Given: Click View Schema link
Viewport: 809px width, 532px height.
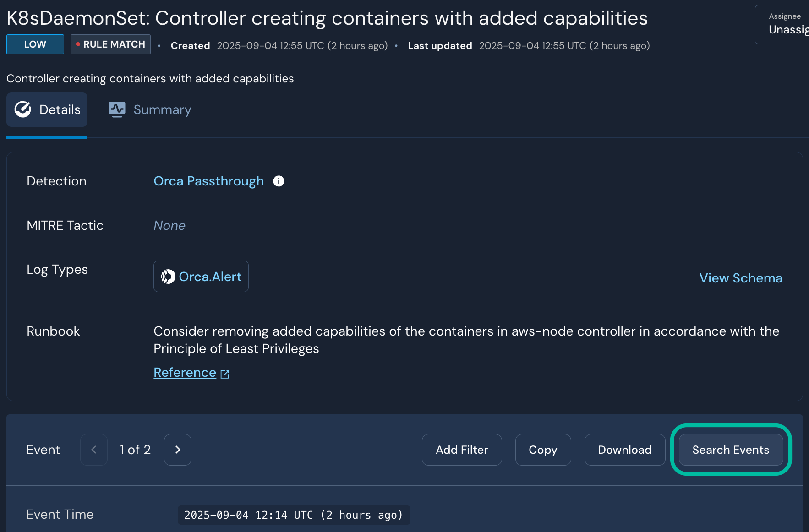Looking at the screenshot, I should 740,278.
